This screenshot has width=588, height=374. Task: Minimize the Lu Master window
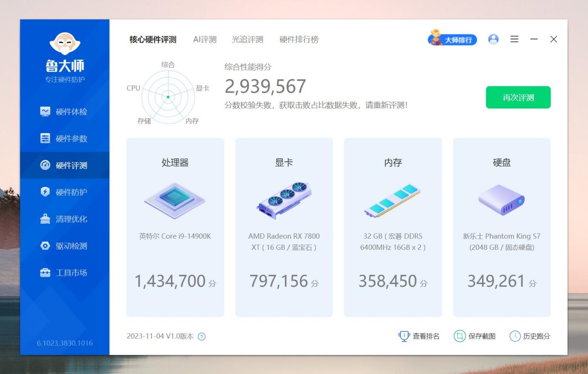[534, 39]
